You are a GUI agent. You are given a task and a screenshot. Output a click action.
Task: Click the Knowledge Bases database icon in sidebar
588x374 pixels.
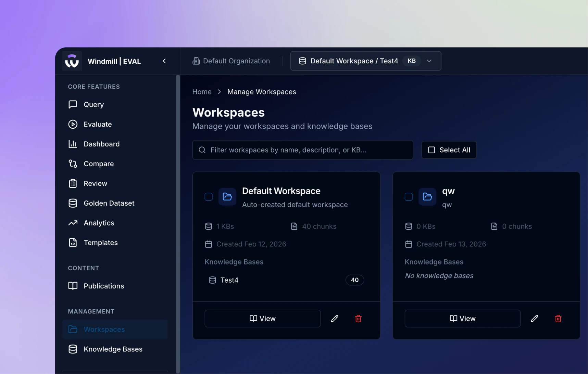coord(73,349)
